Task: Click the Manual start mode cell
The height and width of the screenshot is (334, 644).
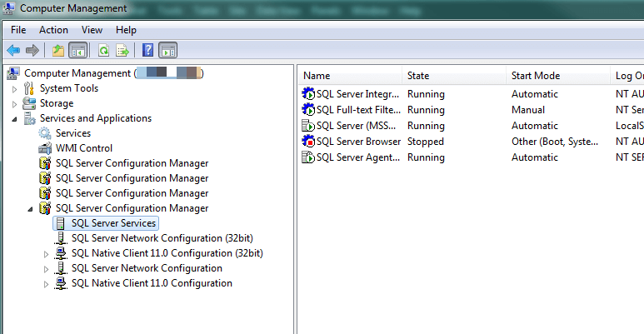Action: coord(528,110)
